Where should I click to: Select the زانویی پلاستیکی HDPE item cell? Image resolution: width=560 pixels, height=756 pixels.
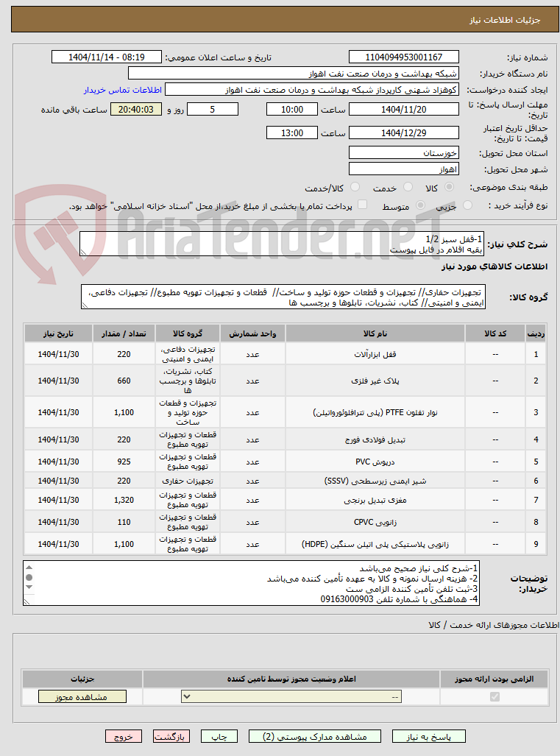click(x=375, y=544)
